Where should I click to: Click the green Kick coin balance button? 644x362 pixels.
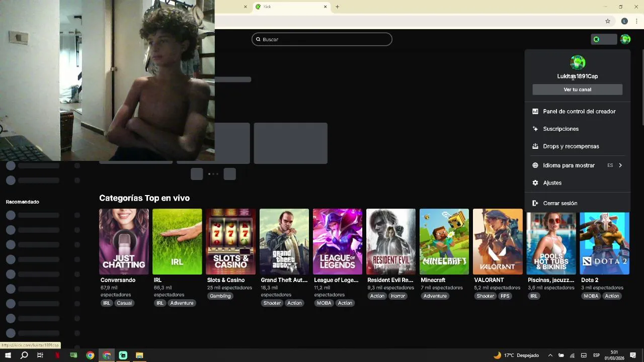(604, 39)
